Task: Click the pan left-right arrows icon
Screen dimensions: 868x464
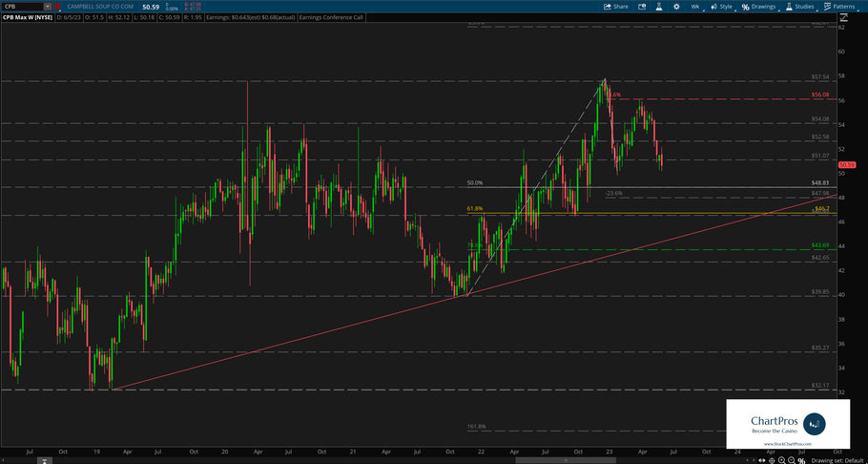Action: click(763, 460)
